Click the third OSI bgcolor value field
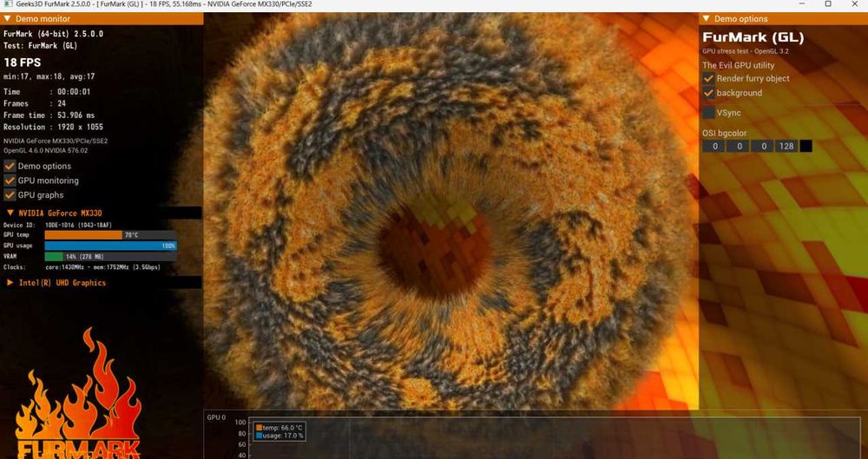868x459 pixels. tap(763, 146)
